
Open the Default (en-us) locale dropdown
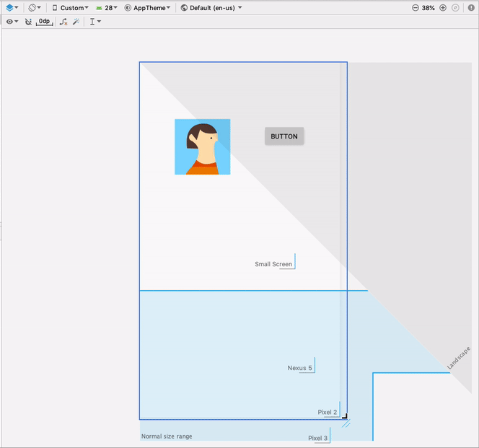click(x=211, y=8)
